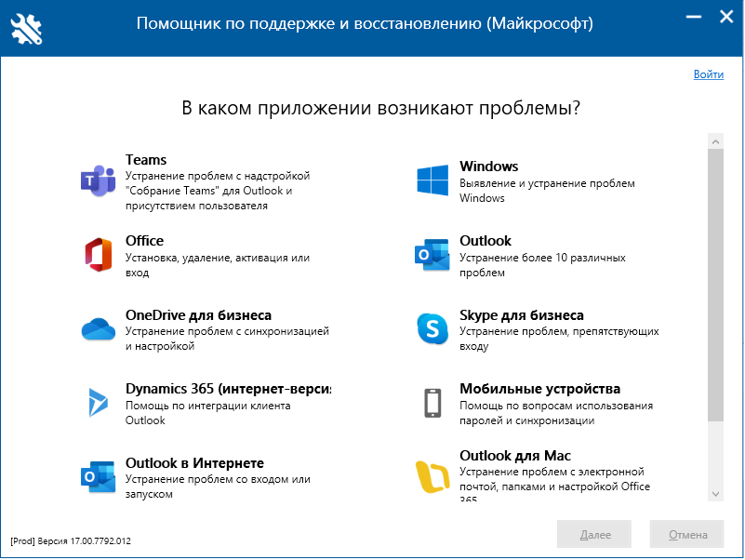Click the wrench and screwdriver app logo

coord(27,29)
